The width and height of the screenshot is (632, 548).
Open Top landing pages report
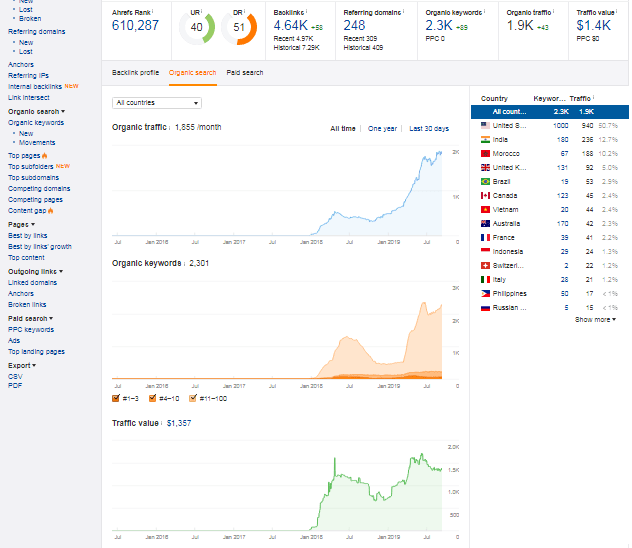click(36, 352)
